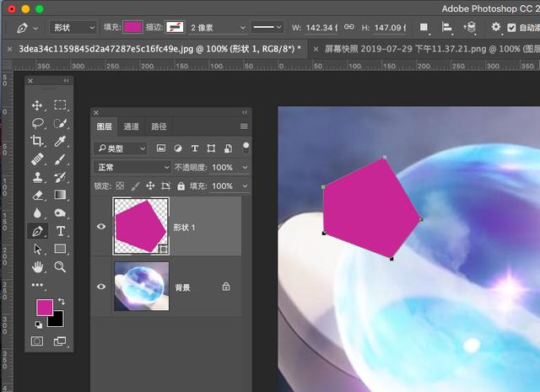Open the magenta 填充 fill color swatch
Image resolution: width=540 pixels, height=392 pixels.
(x=133, y=27)
